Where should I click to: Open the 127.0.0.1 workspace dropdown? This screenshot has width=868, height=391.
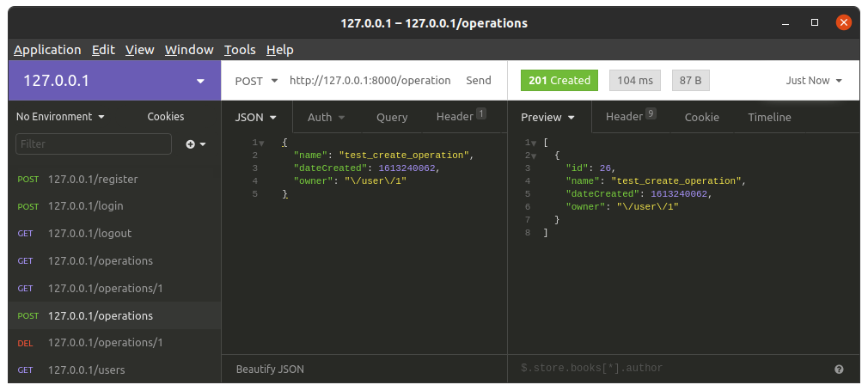tap(114, 81)
